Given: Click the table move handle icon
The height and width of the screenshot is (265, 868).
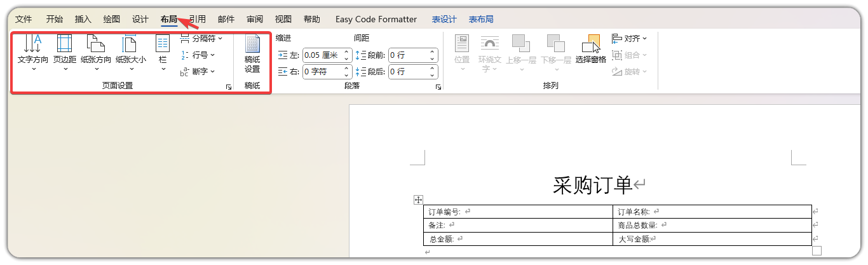Looking at the screenshot, I should [418, 200].
